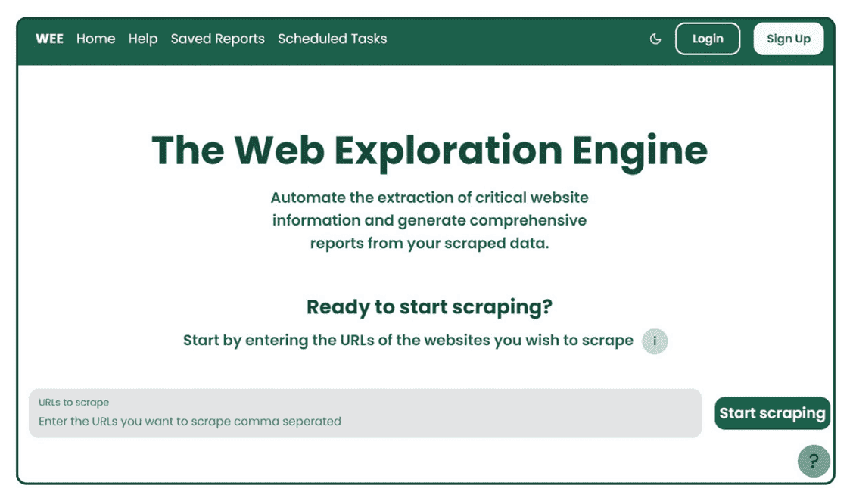The image size is (853, 504).
Task: Open the Help section from the navbar
Action: click(143, 39)
